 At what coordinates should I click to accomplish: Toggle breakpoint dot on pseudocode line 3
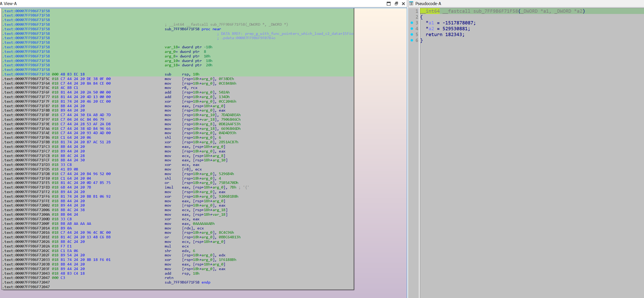click(412, 23)
